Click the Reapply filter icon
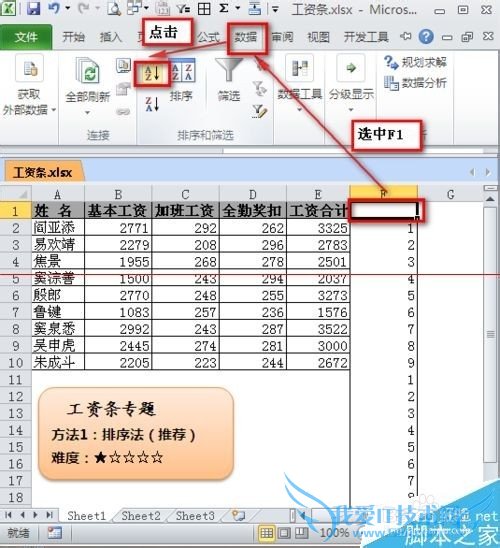 (x=259, y=89)
